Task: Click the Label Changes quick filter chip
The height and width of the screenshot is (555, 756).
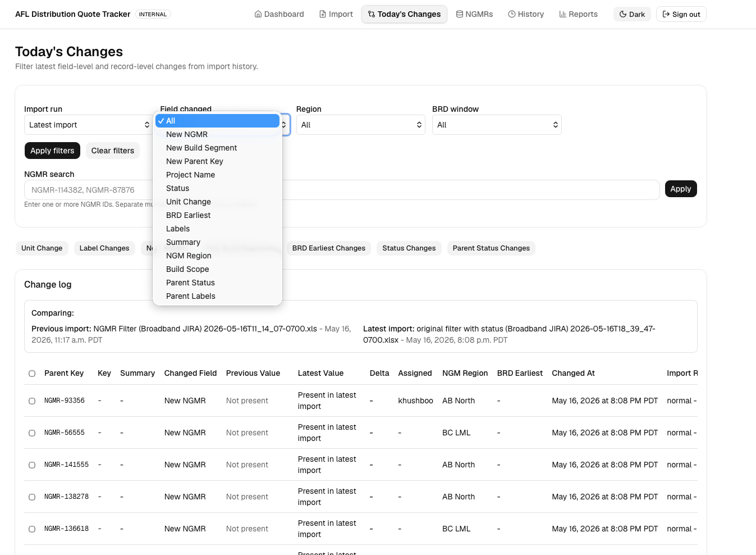Action: click(104, 248)
